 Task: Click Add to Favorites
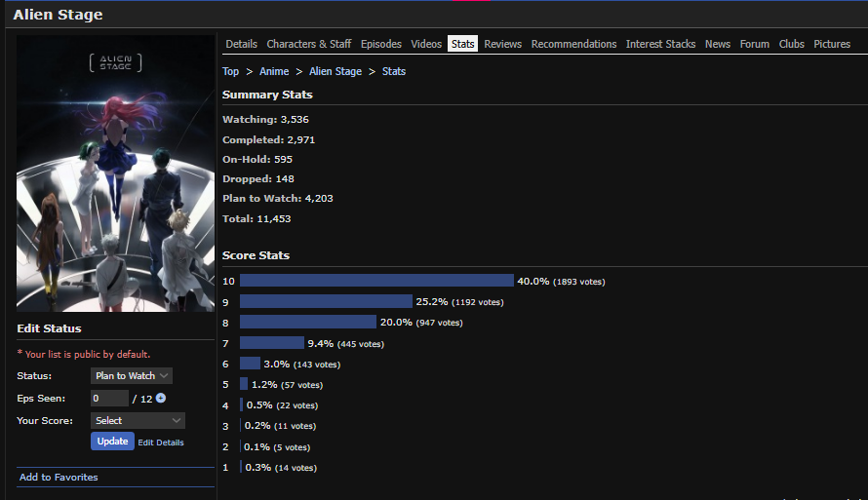[59, 477]
